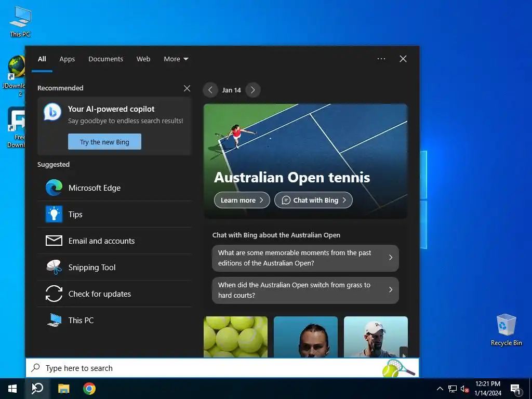The image size is (532, 399).
Task: Open thumbnail of woman with braided hair
Action: (x=305, y=337)
